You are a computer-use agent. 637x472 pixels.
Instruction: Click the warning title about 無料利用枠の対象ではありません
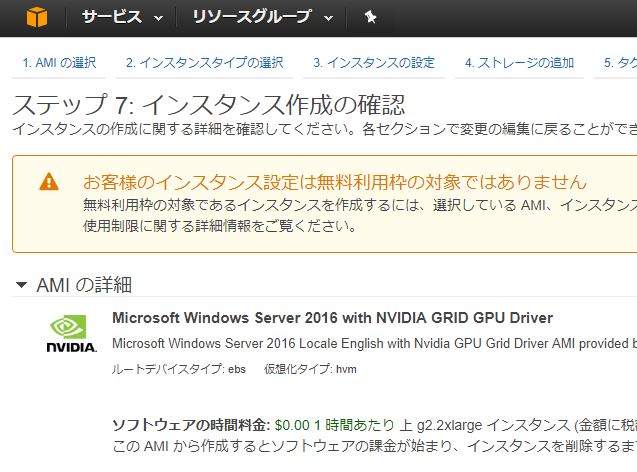(335, 182)
